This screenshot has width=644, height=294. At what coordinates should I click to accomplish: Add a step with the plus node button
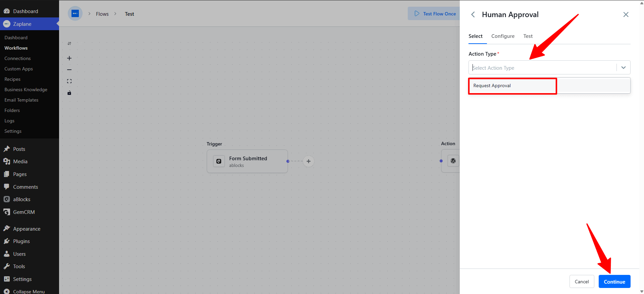[x=308, y=161]
